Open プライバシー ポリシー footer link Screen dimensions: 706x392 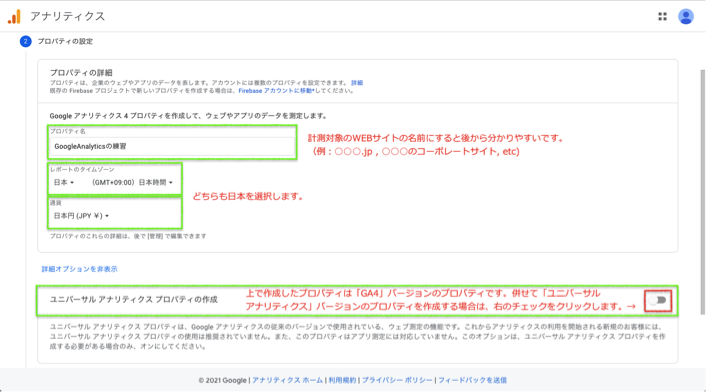coord(397,380)
